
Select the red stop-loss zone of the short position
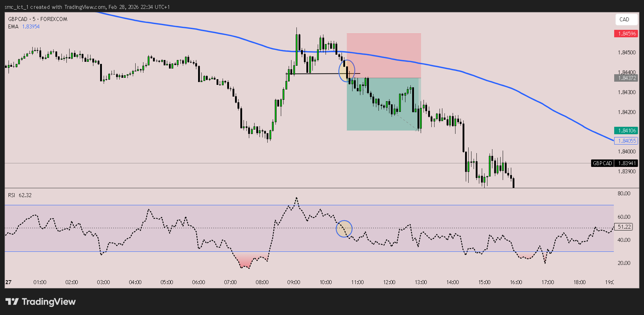383,55
